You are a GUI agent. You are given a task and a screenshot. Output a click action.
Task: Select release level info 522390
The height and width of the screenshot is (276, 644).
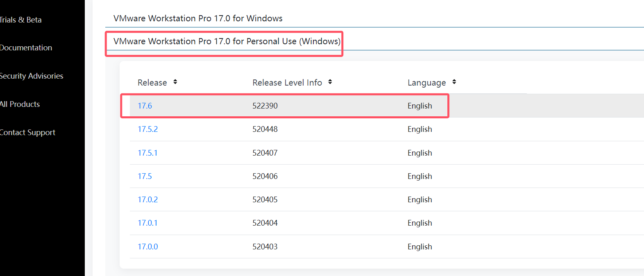(x=265, y=106)
